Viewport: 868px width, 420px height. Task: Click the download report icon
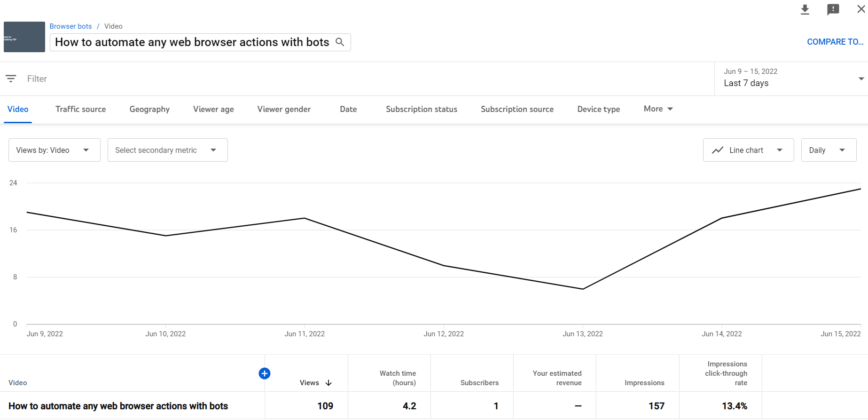pyautogui.click(x=805, y=10)
